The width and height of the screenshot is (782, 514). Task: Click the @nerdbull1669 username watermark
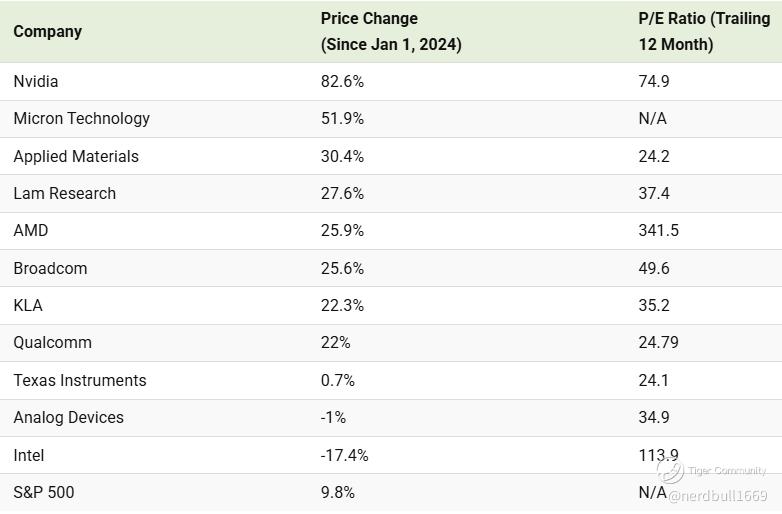[717, 496]
